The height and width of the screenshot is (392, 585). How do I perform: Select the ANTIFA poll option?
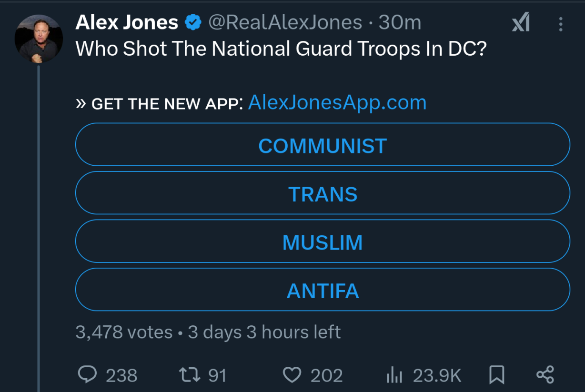[x=323, y=290]
